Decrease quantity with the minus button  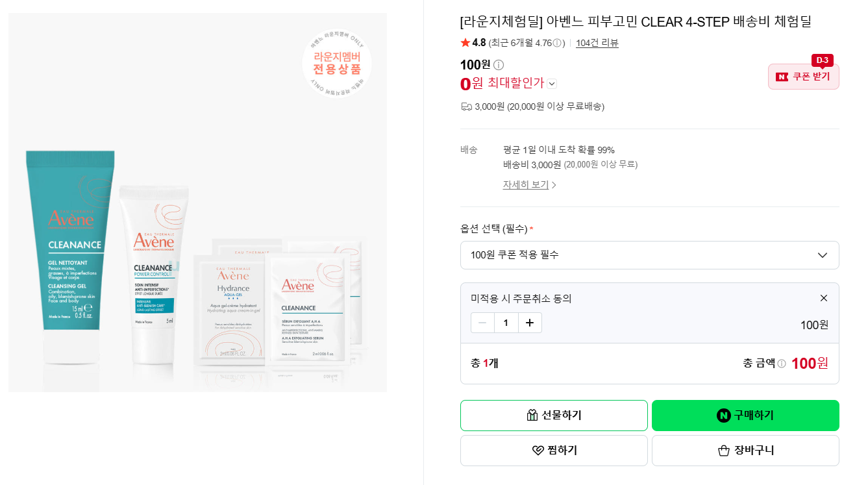(x=482, y=323)
